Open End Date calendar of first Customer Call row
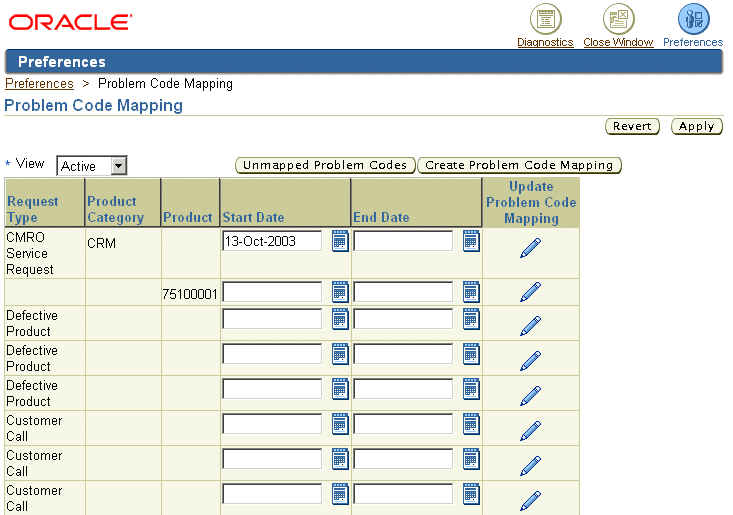Viewport: 733px width, 515px height. tap(471, 424)
